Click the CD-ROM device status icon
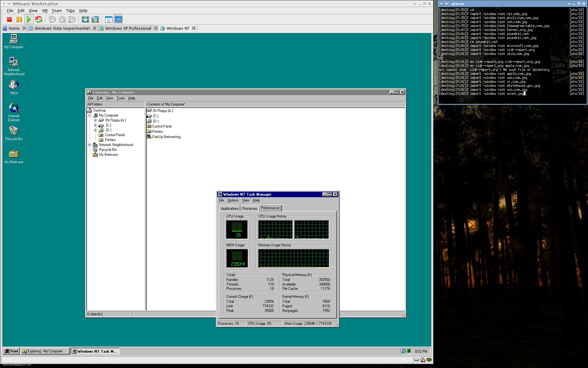 coord(423,360)
